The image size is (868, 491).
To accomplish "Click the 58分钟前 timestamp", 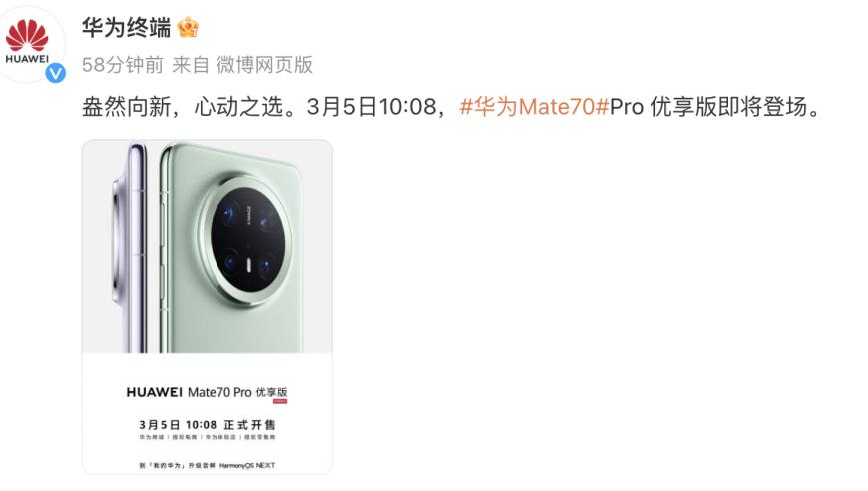I will [x=123, y=65].
